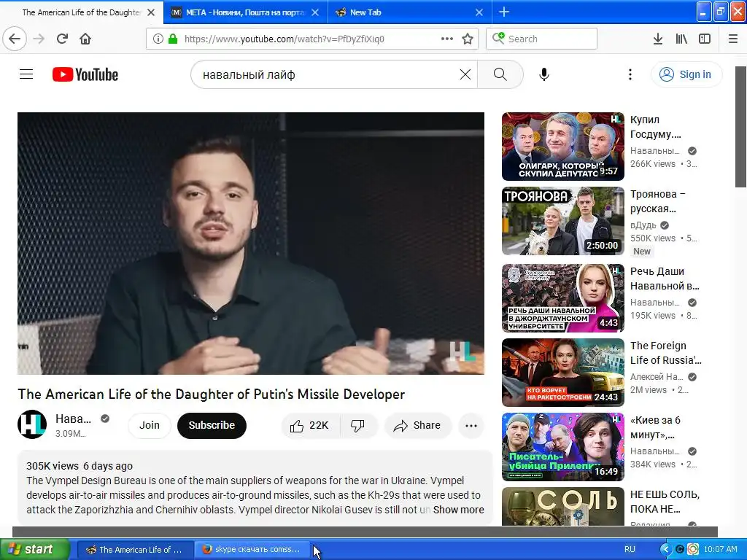
Task: Open НЕ ЕШЬ СОЛЬ, ПОКА НЕ title
Action: (x=665, y=502)
